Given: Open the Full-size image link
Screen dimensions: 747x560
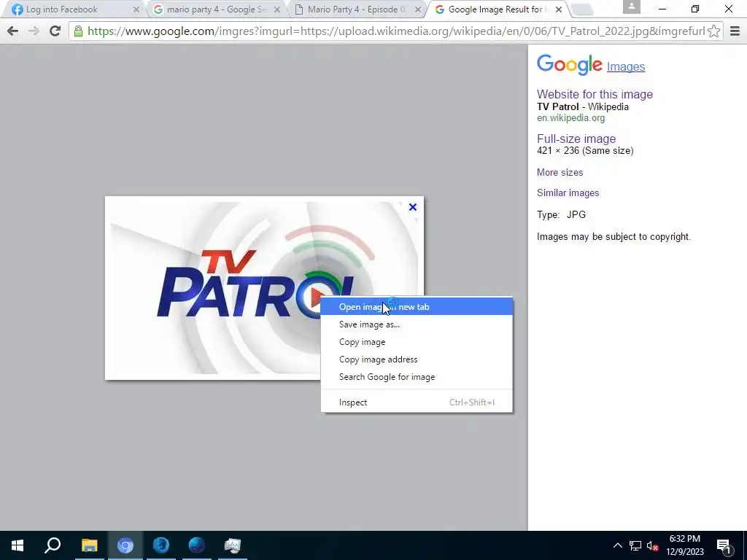Looking at the screenshot, I should [x=576, y=139].
